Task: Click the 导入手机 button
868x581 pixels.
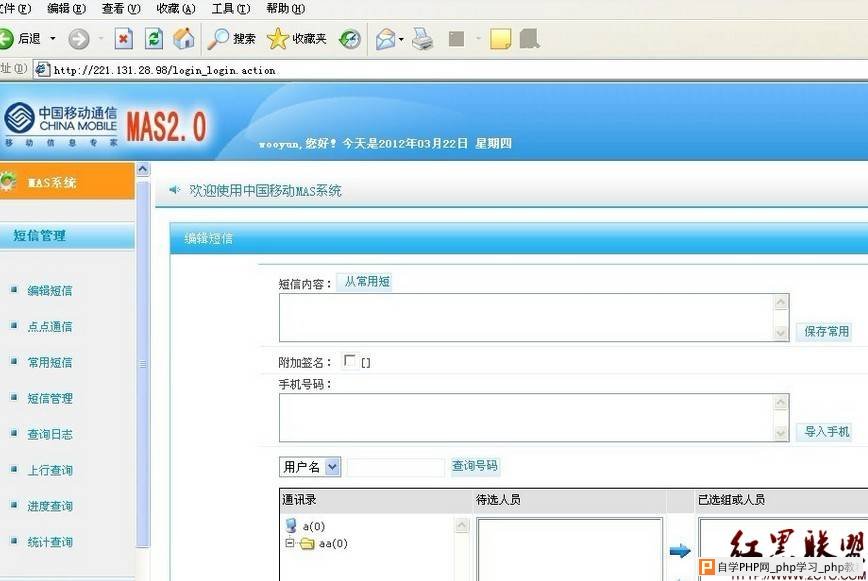Action: pos(826,432)
